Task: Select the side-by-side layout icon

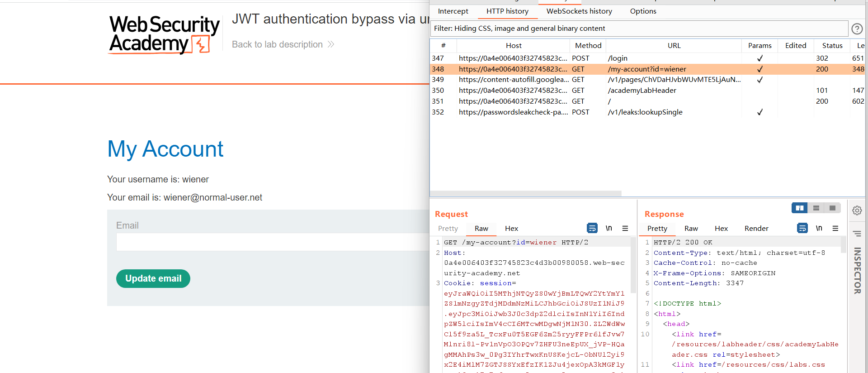Action: 800,208
